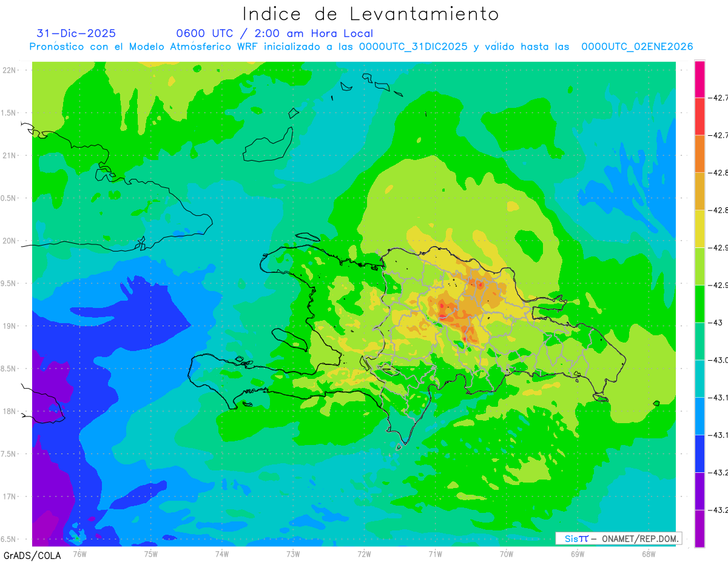
Task: Click the '0600 UTC / 2:00 am Hora Local' text
Action: pyautogui.click(x=274, y=33)
